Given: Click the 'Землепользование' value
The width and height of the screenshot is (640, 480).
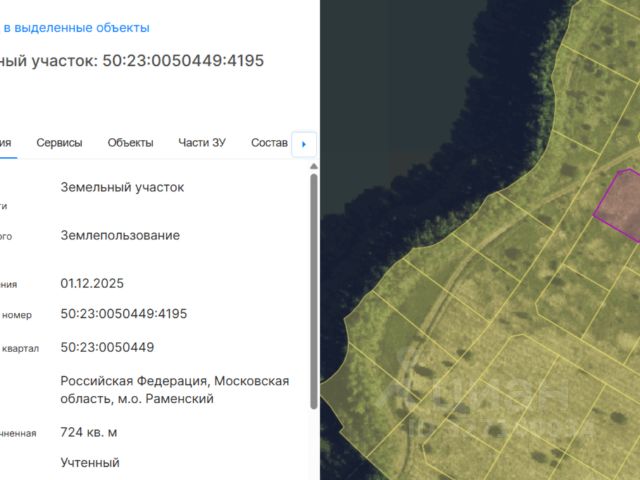Looking at the screenshot, I should (120, 236).
